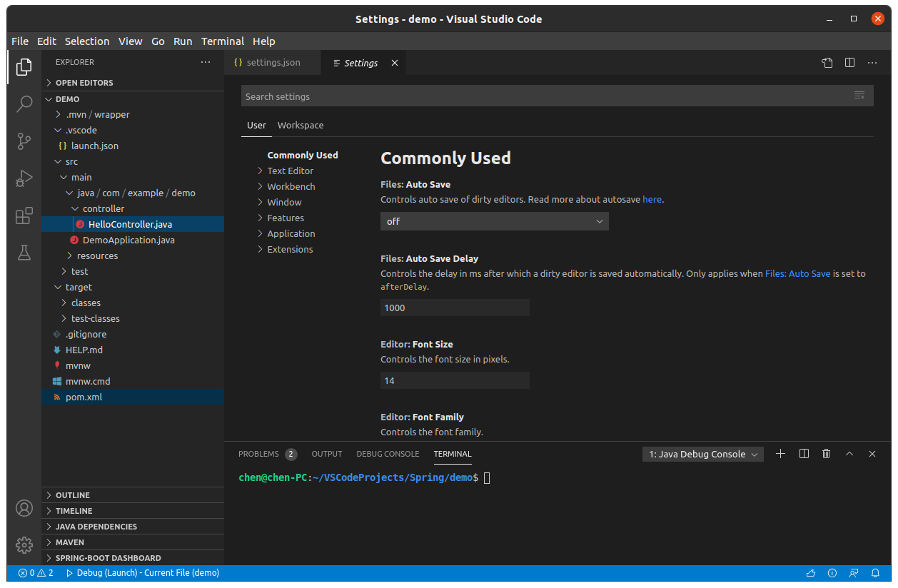Switch to the Debug Console tab

point(388,454)
